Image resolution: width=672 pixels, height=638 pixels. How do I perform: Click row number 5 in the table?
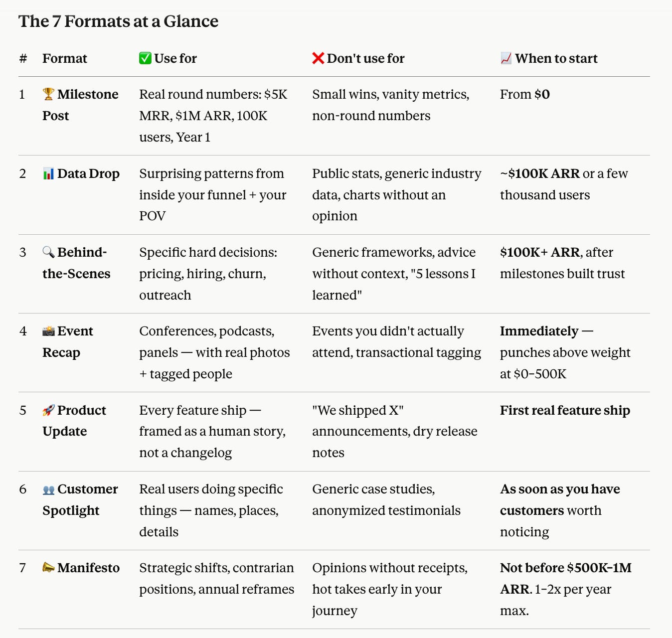point(23,410)
